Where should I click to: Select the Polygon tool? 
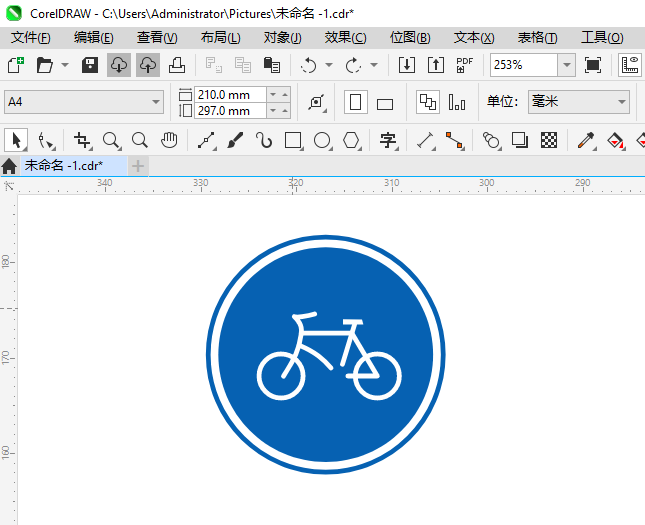click(351, 141)
